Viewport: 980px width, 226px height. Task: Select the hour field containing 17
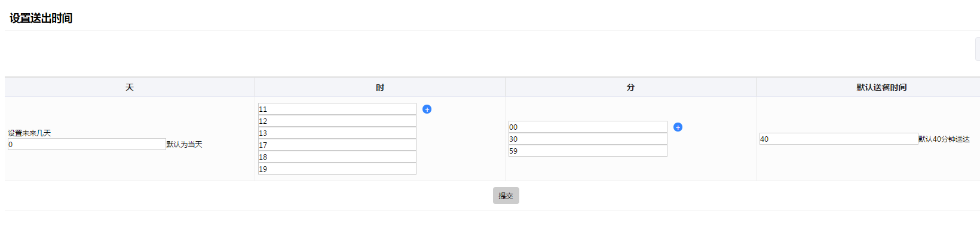pyautogui.click(x=337, y=145)
